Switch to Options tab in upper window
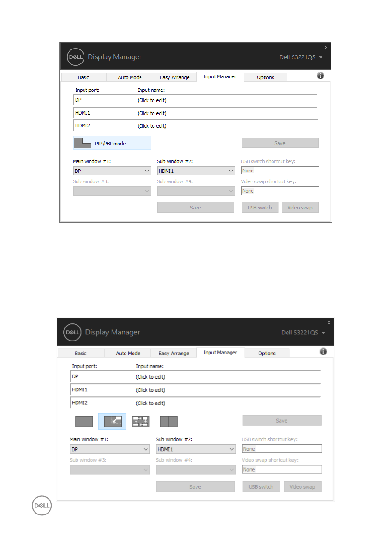Screen dimensions: 392x556 [266, 77]
